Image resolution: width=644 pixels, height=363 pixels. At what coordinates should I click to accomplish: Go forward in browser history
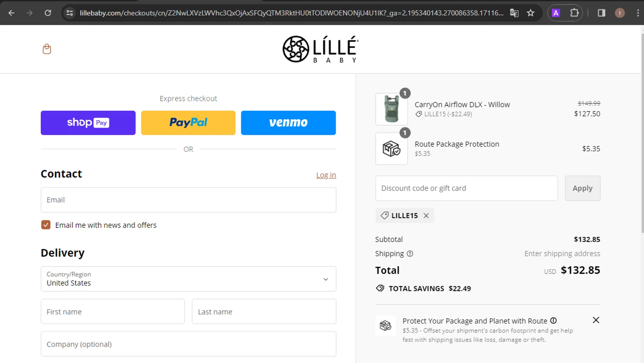(x=30, y=13)
